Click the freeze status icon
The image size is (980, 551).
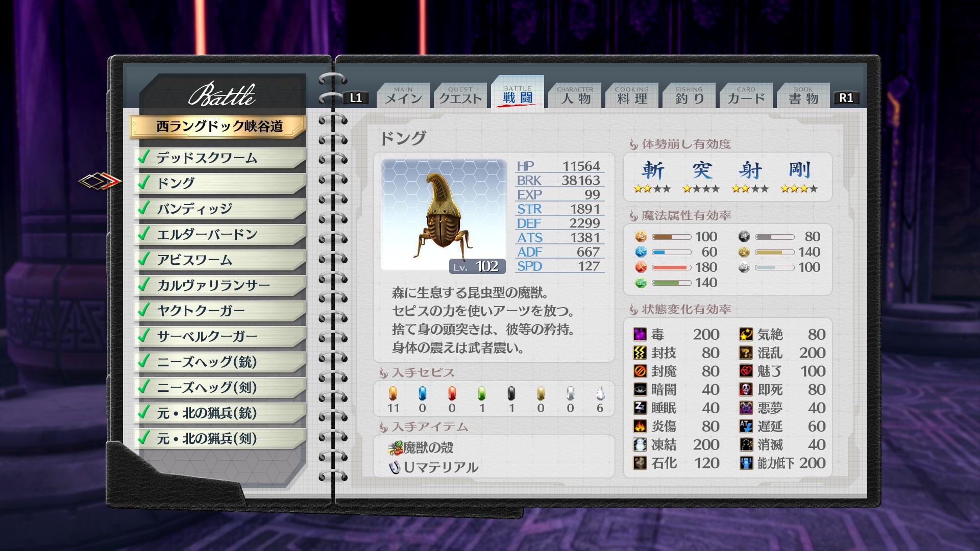tap(640, 445)
